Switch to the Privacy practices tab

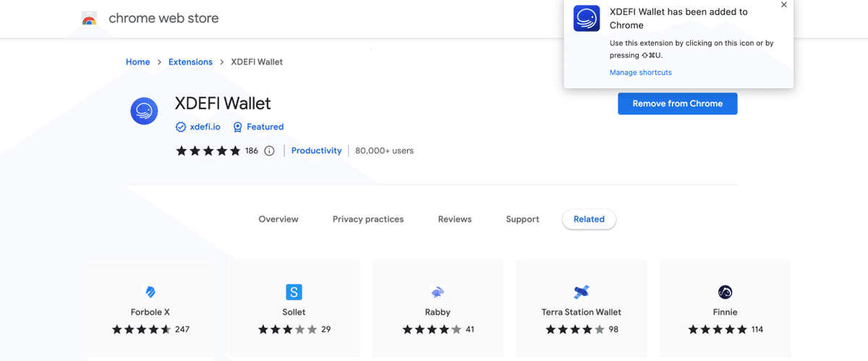click(x=368, y=219)
